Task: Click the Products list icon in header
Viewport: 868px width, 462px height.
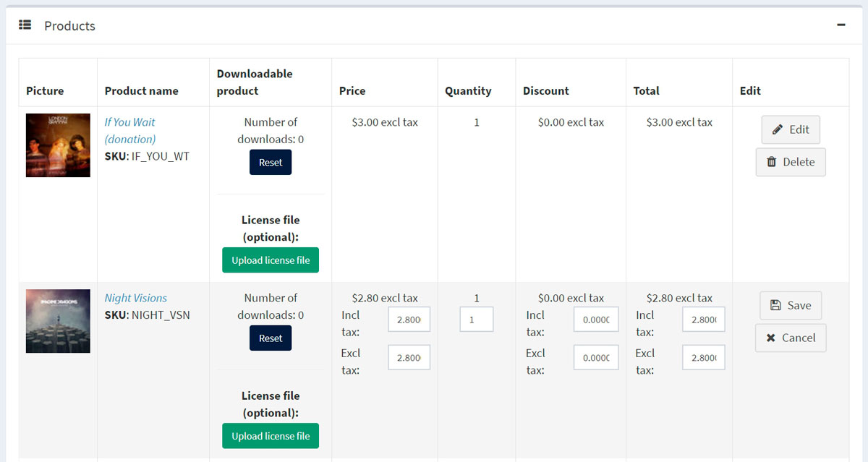Action: point(25,25)
